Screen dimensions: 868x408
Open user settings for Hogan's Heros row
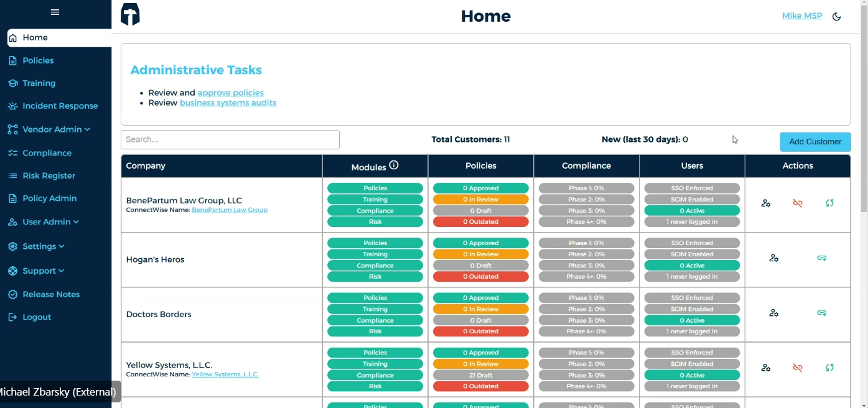(773, 257)
